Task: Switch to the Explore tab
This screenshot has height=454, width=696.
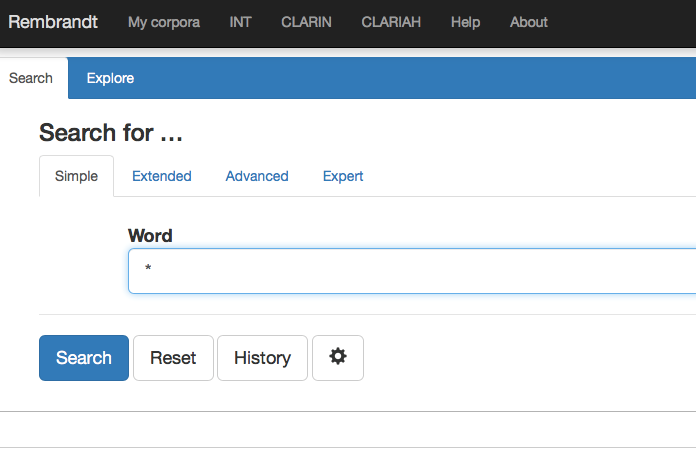Action: tap(110, 78)
